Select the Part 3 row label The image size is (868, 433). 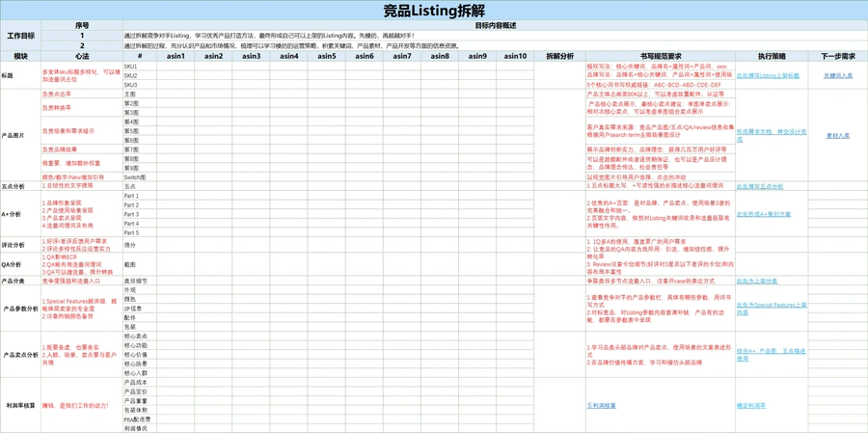click(x=140, y=214)
